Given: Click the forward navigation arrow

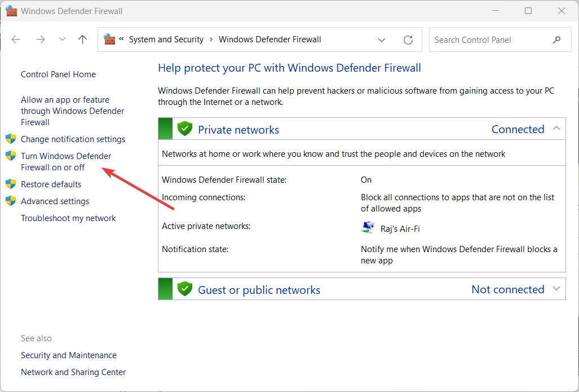Looking at the screenshot, I should coord(41,39).
